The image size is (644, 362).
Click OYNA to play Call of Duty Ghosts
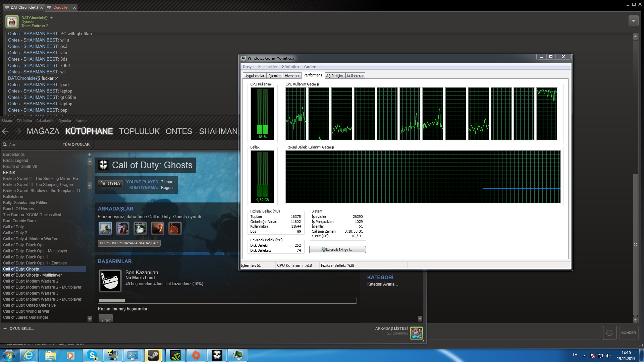(x=110, y=183)
